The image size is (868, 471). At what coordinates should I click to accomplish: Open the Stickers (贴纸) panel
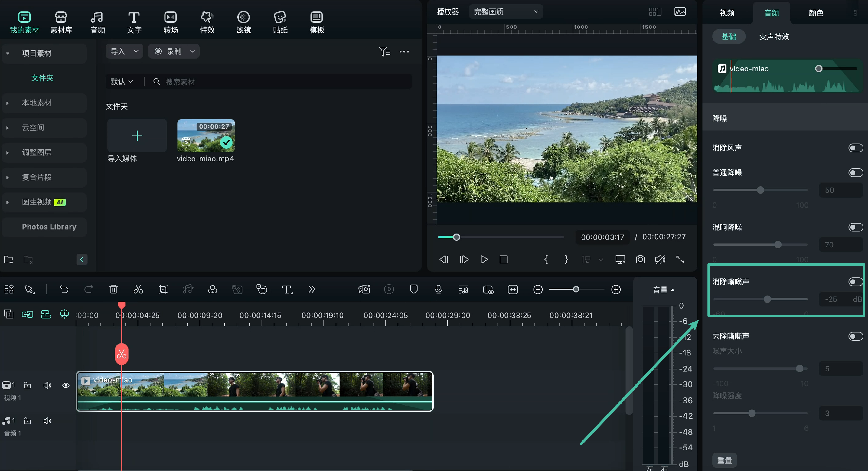point(280,22)
